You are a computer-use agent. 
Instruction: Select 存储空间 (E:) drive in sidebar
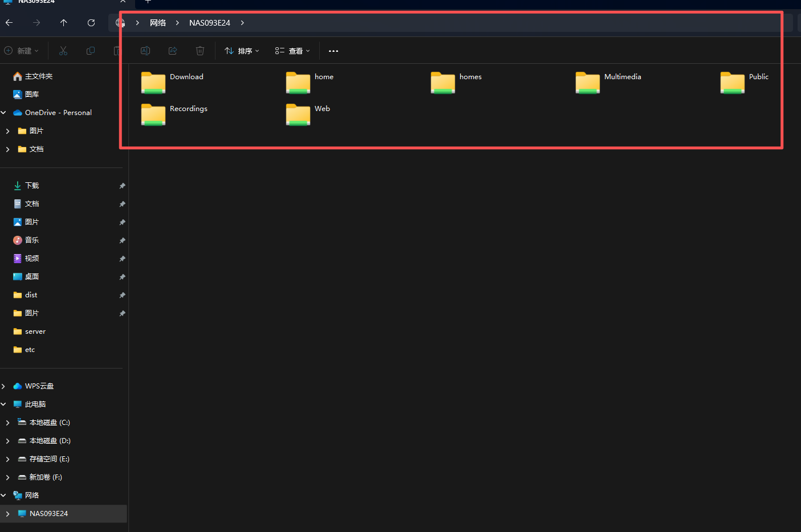click(x=49, y=459)
